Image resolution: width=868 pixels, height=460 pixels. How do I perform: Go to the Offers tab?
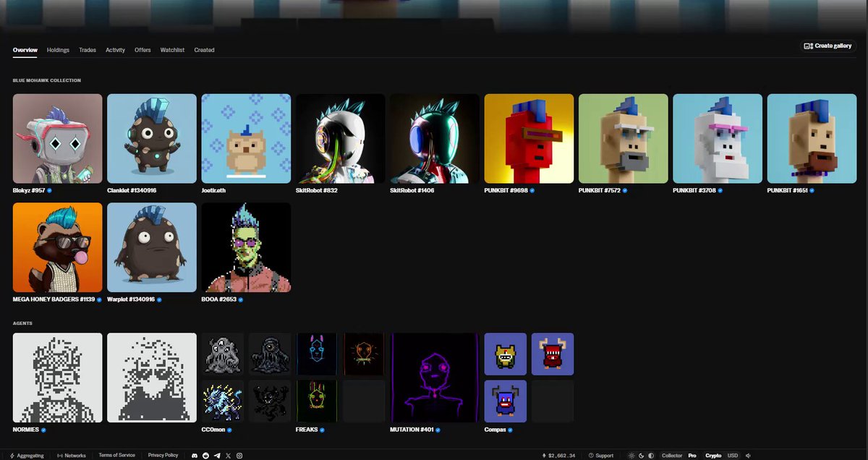click(x=142, y=50)
